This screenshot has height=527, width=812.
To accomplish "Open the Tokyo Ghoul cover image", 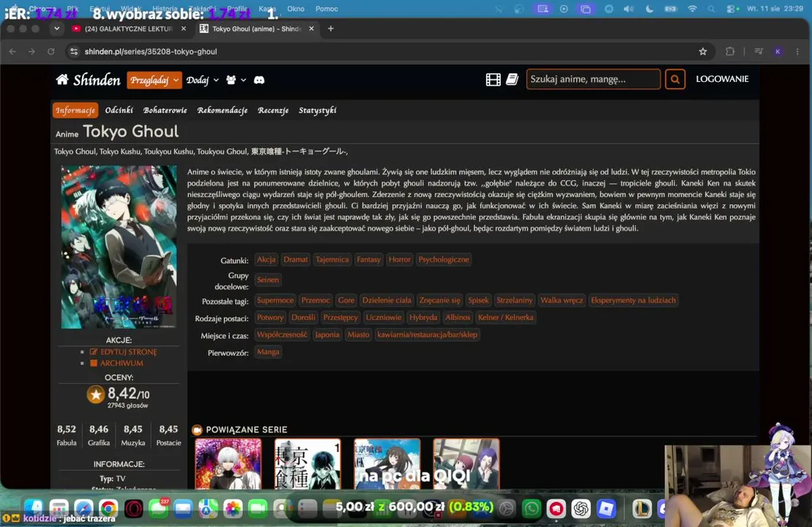I will pyautogui.click(x=119, y=247).
